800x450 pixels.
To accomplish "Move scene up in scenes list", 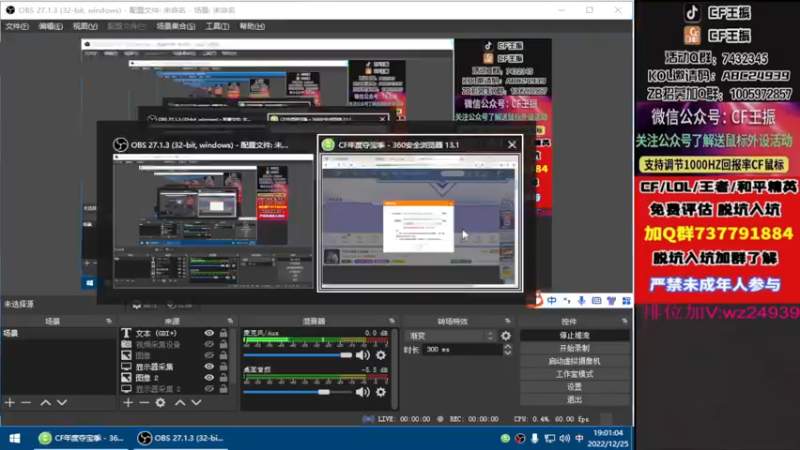I will [x=45, y=403].
